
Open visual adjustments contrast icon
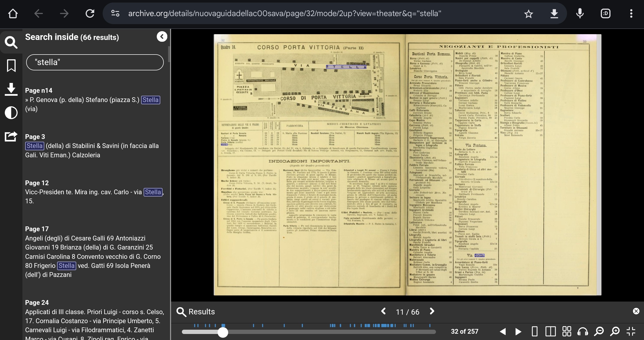11,113
